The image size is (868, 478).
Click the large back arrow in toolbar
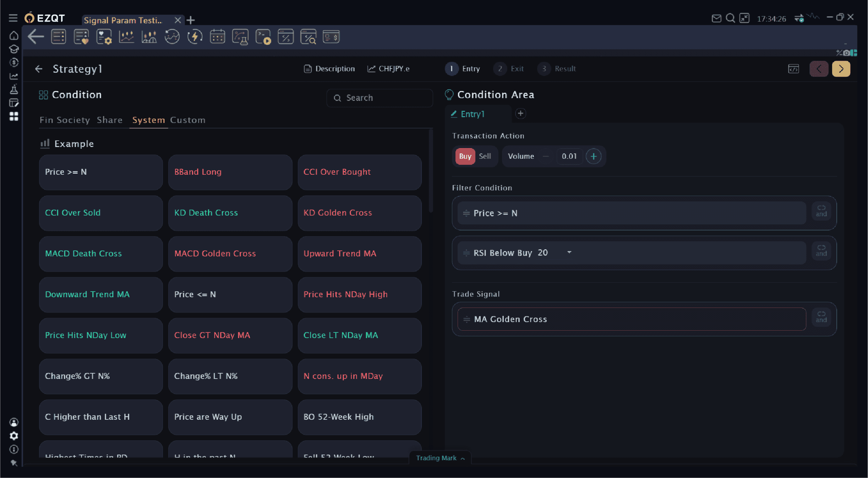coord(36,37)
